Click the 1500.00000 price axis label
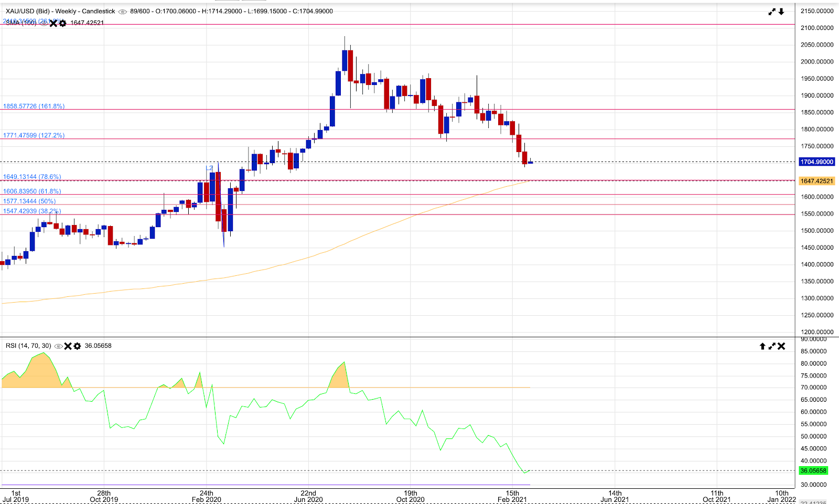 pyautogui.click(x=817, y=231)
